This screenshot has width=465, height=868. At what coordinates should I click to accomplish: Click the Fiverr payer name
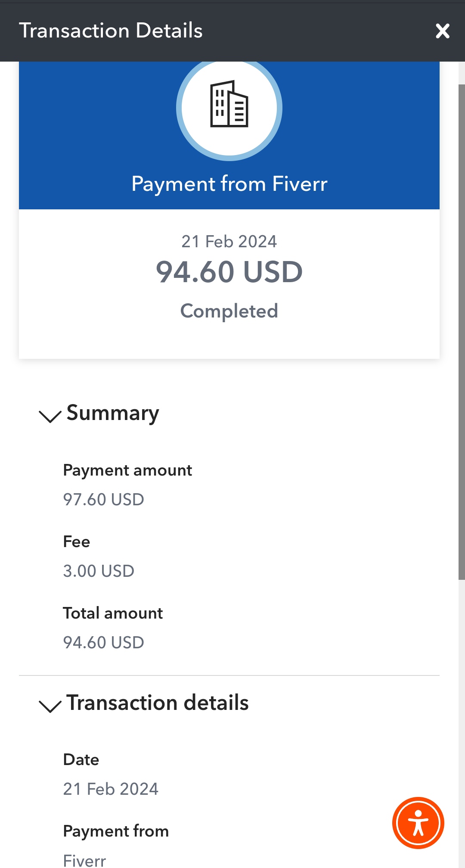click(84, 860)
